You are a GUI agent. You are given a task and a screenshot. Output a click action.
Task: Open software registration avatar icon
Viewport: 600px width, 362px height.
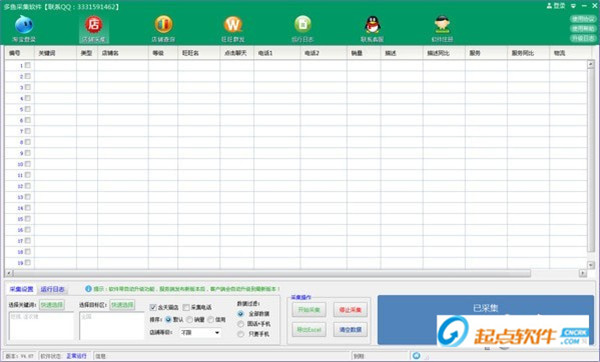pyautogui.click(x=442, y=24)
